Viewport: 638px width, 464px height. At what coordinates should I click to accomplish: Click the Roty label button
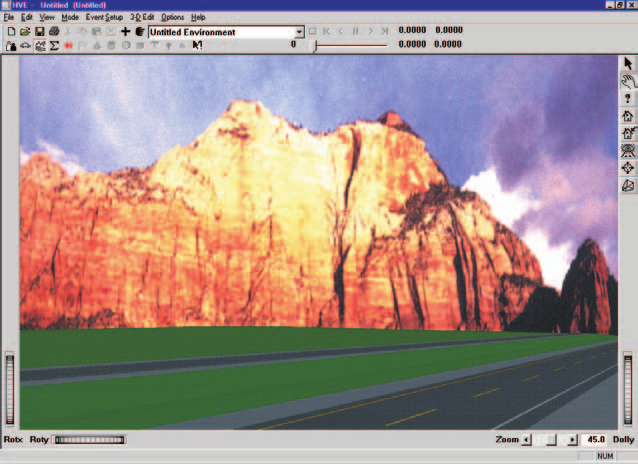click(39, 440)
